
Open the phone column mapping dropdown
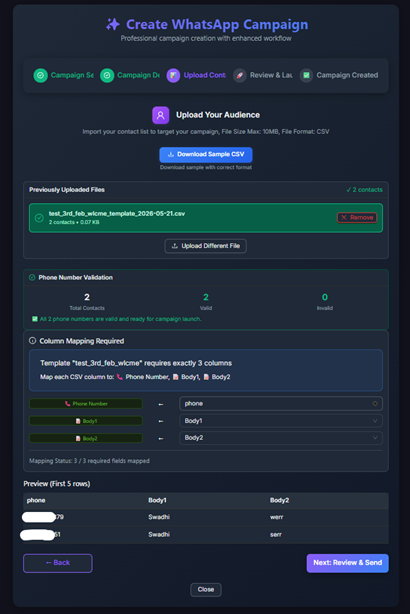tap(281, 404)
